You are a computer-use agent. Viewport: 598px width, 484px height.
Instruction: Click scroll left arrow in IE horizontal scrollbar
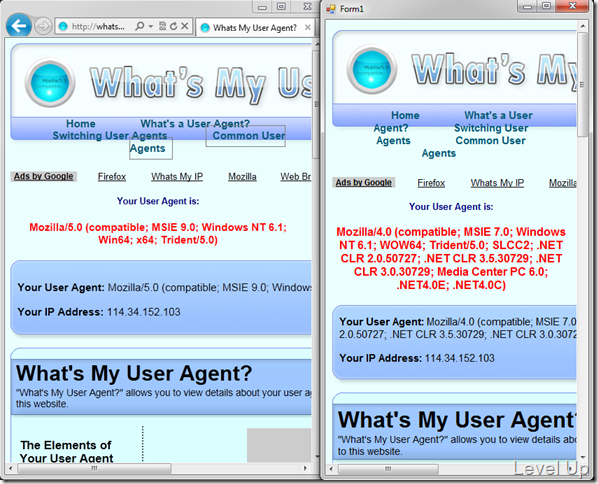click(x=10, y=468)
